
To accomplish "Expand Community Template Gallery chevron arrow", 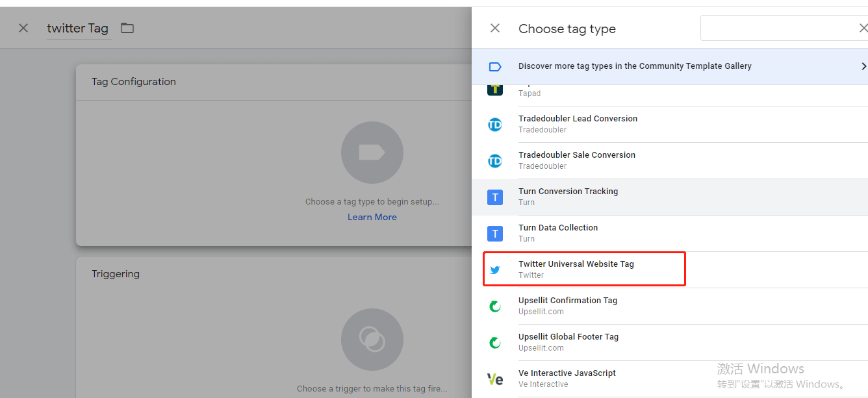I will click(863, 66).
